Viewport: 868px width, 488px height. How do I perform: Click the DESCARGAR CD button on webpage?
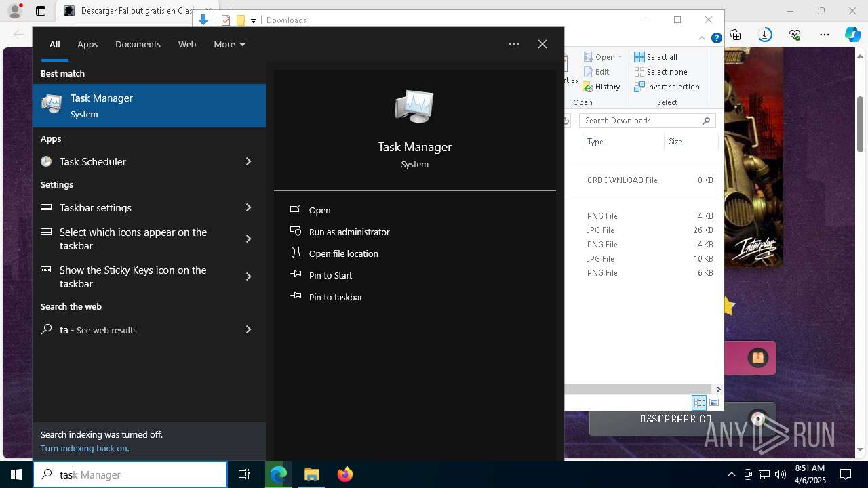pyautogui.click(x=682, y=420)
